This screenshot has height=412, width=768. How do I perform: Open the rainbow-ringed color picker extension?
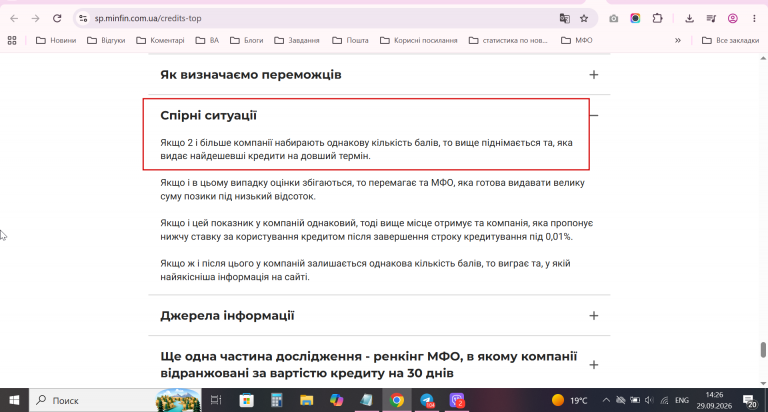(x=635, y=18)
